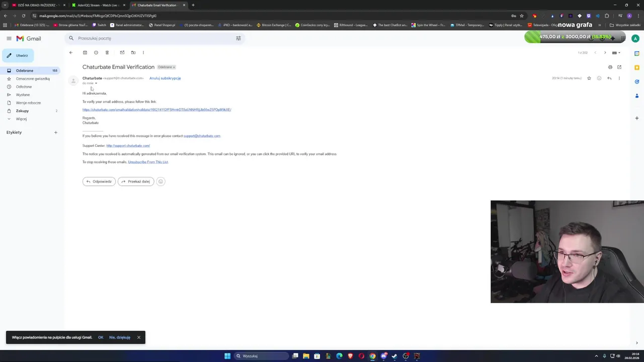
Task: Open the tab search dropdown arrow
Action: pyautogui.click(x=5, y=5)
